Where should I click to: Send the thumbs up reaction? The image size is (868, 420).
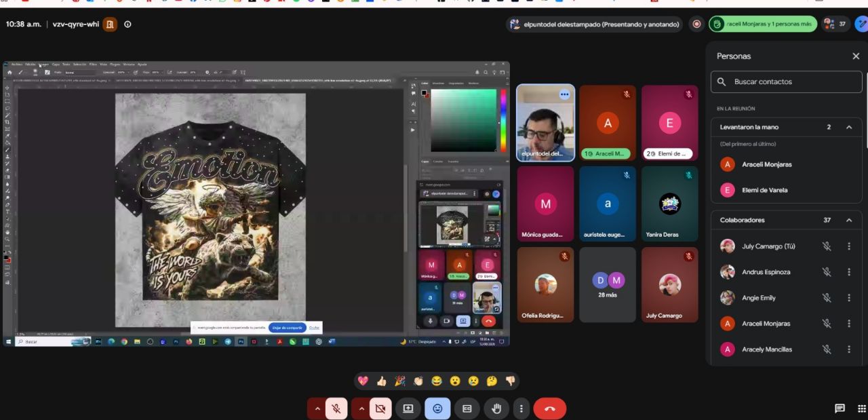pos(381,381)
